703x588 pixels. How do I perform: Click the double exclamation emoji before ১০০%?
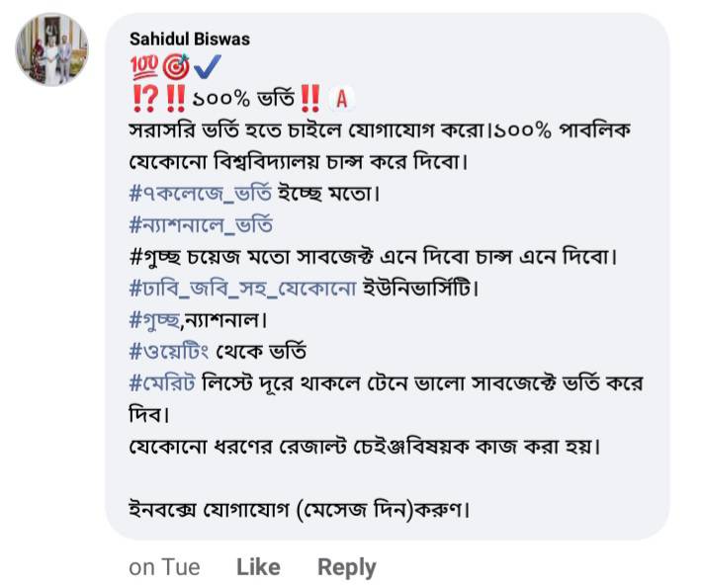point(178,99)
